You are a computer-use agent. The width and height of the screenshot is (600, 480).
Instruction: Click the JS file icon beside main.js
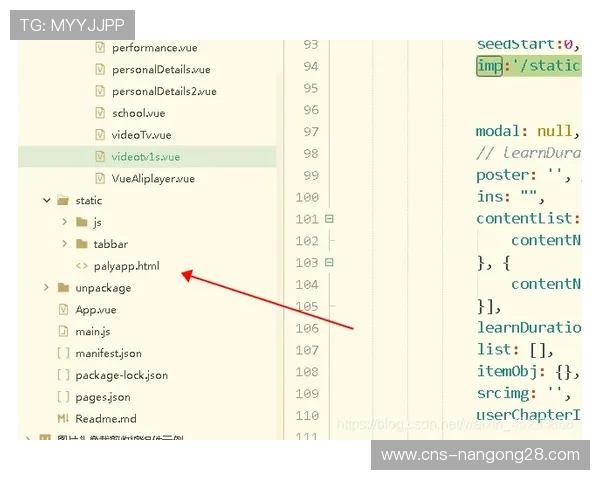[x=63, y=332]
